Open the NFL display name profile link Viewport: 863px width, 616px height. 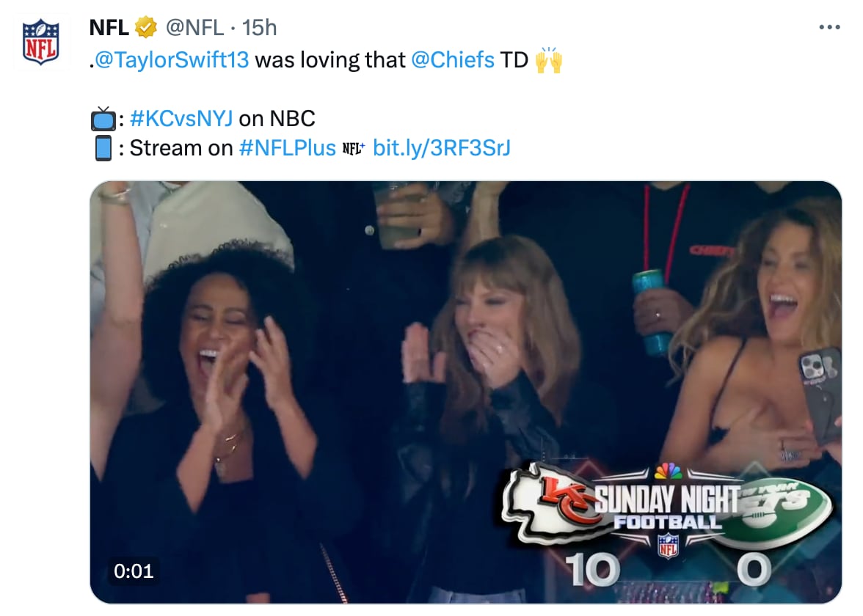click(x=109, y=28)
